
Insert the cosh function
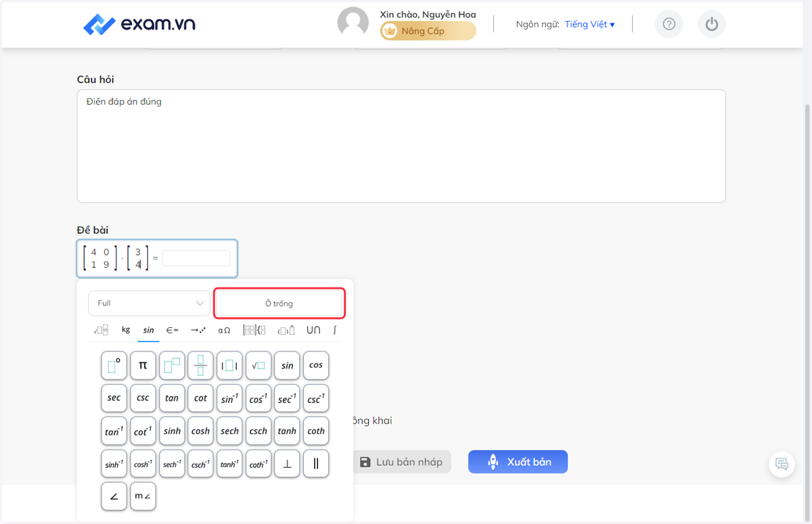(x=200, y=431)
